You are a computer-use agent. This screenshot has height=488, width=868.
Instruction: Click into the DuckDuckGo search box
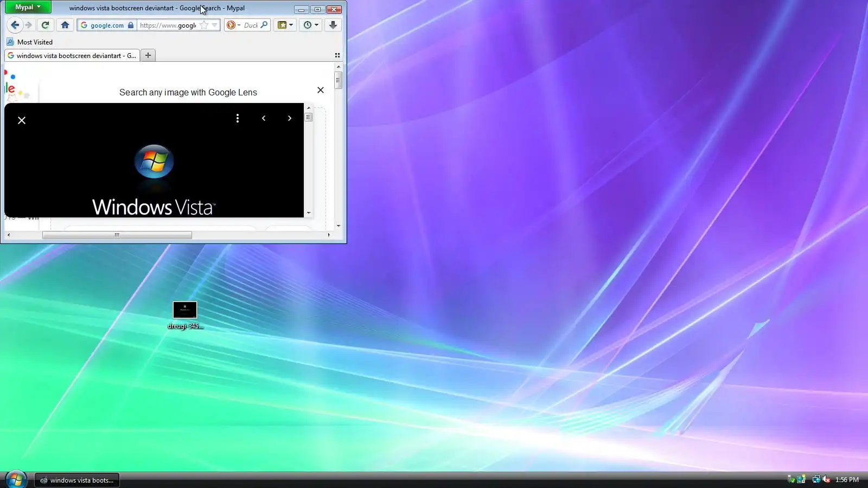251,25
